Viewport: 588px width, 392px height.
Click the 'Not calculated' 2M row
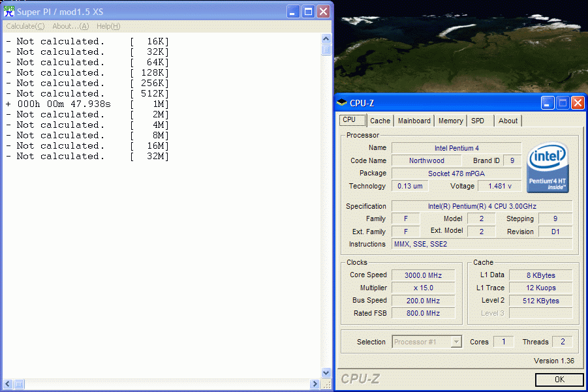click(87, 114)
